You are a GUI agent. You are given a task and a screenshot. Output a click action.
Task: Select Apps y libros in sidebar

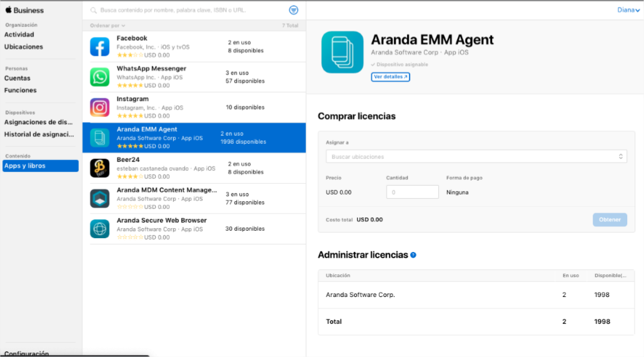40,166
